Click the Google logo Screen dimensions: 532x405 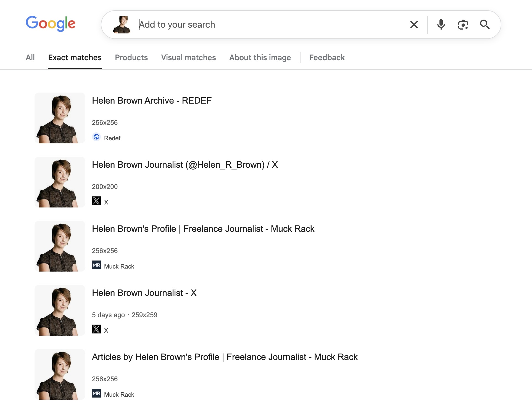point(51,24)
